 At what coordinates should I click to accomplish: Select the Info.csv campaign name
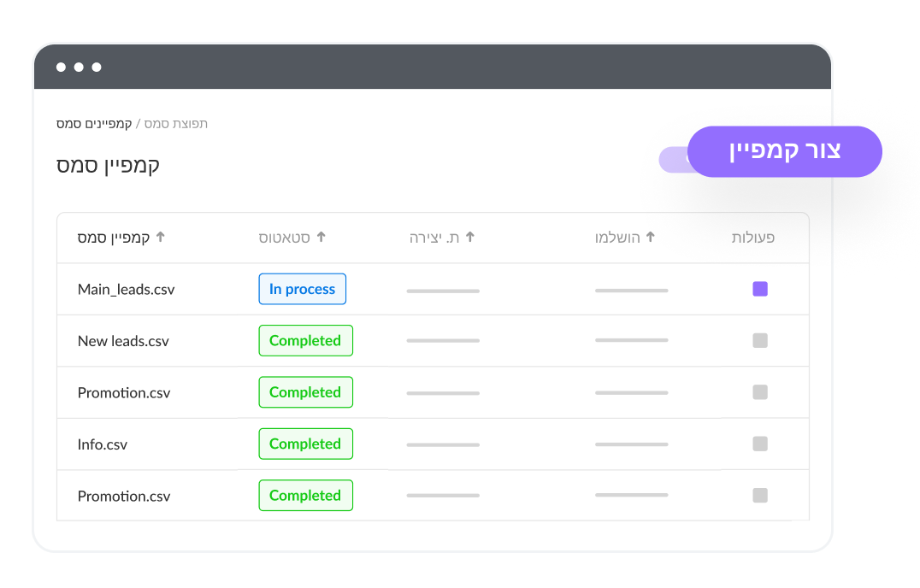pyautogui.click(x=102, y=444)
